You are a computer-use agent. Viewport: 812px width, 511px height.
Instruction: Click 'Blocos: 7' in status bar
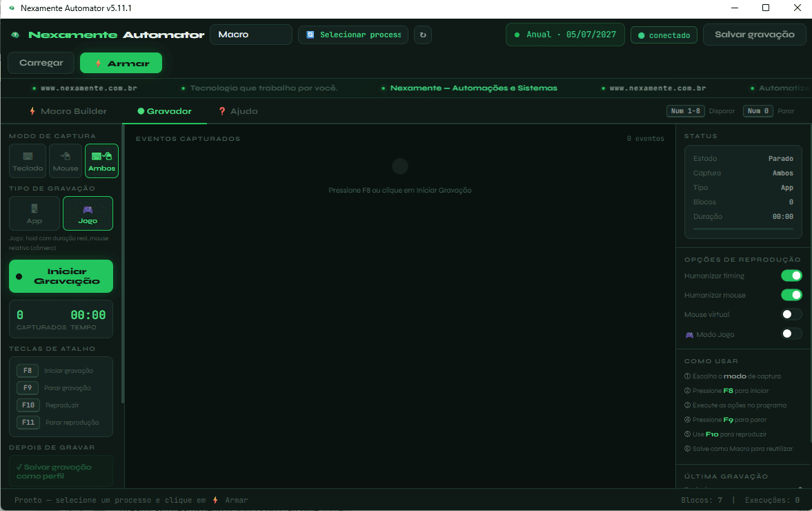(x=701, y=500)
